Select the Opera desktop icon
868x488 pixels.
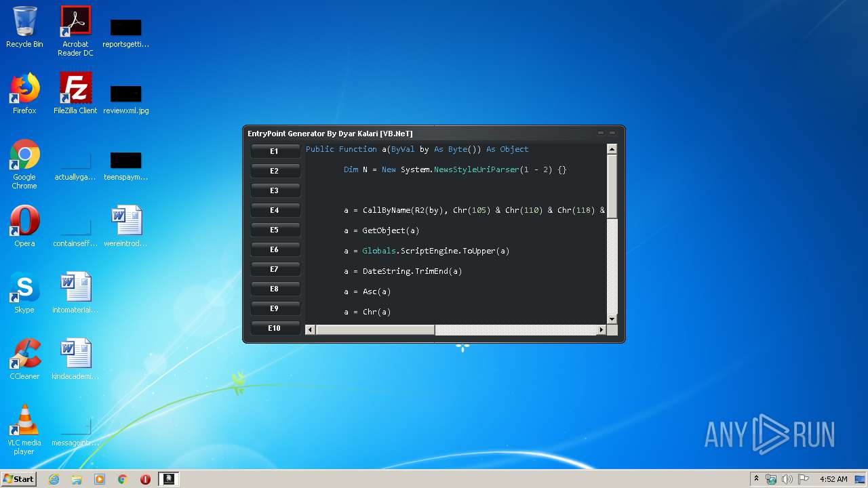coord(24,226)
